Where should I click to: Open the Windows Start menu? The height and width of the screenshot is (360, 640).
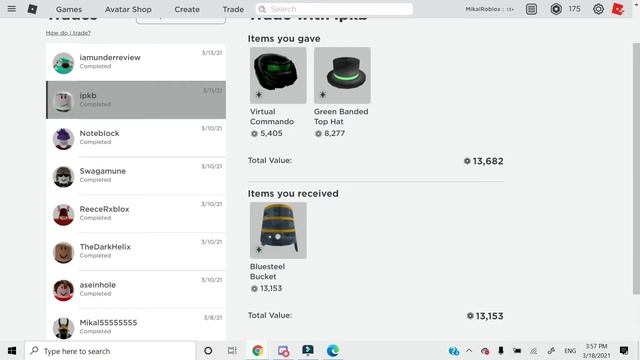(12, 351)
